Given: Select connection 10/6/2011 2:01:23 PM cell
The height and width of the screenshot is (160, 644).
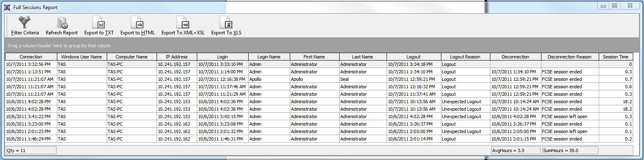Looking at the screenshot, I should pos(31,131).
